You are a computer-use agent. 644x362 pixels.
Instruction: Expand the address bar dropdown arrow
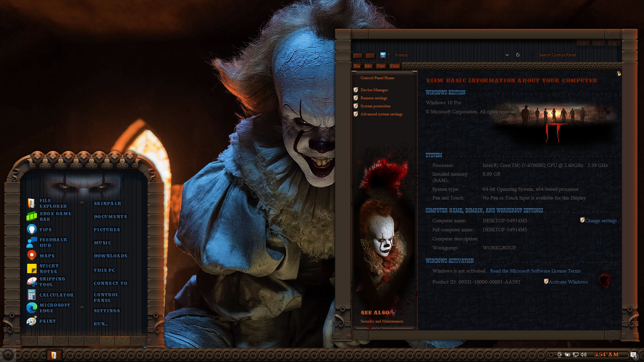pyautogui.click(x=507, y=55)
